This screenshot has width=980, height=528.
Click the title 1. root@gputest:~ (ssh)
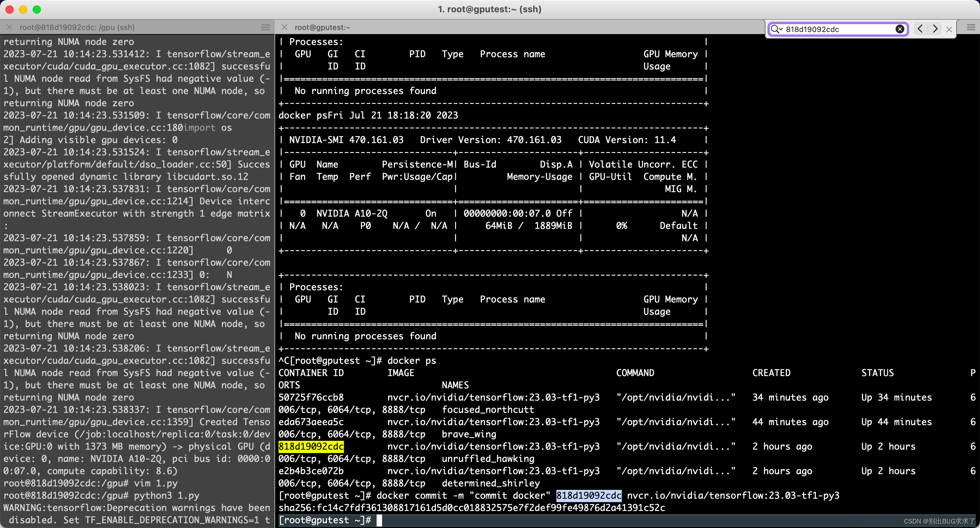coord(490,9)
